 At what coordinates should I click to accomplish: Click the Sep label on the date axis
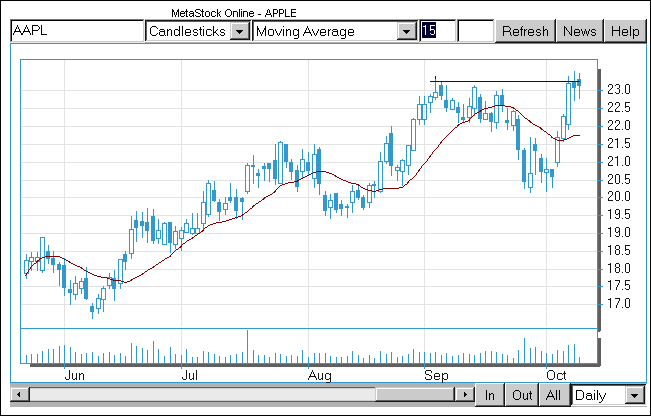pos(436,376)
